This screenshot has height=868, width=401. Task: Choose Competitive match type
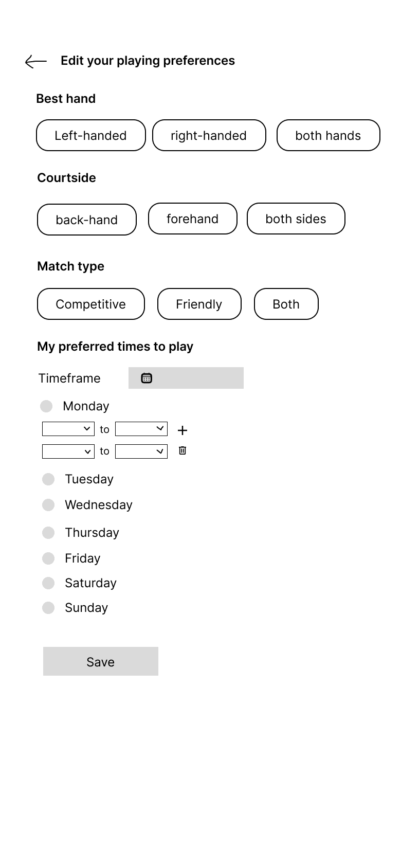91,304
